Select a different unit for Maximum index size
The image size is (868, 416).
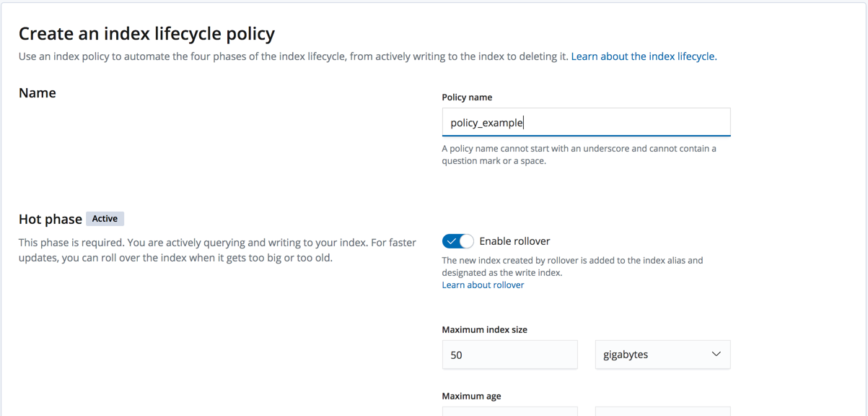662,355
